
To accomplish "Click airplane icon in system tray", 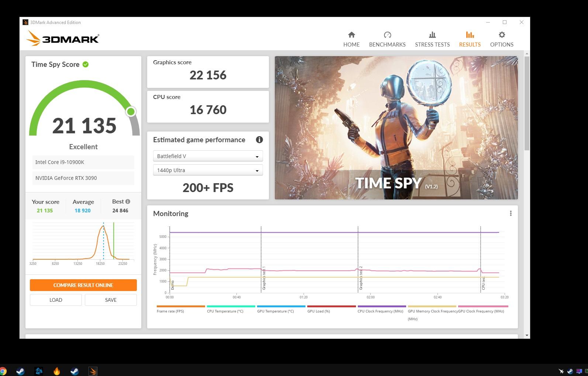I will coord(561,371).
